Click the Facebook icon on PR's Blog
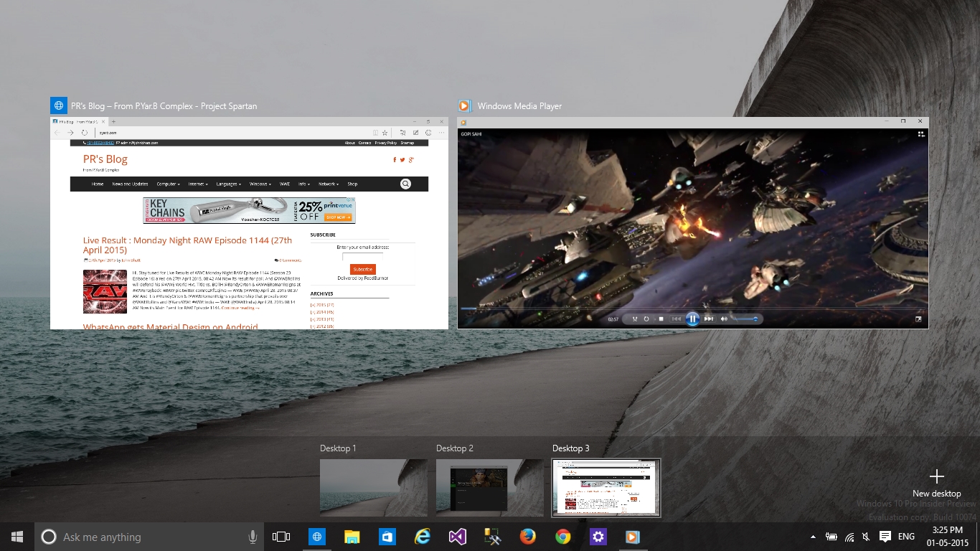980x551 pixels. coord(395,160)
